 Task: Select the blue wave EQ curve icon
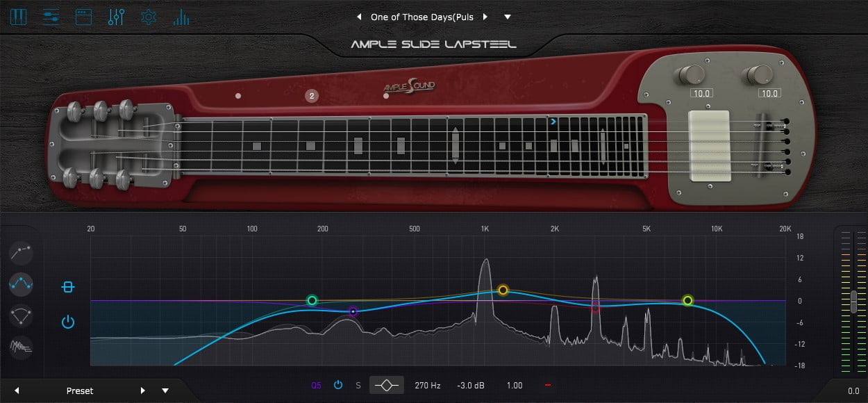(22, 284)
